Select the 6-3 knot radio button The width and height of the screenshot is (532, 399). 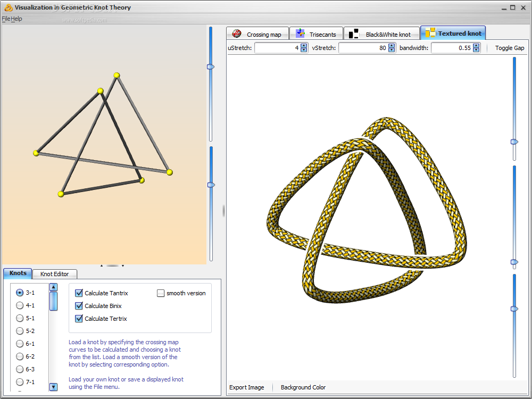tap(20, 369)
